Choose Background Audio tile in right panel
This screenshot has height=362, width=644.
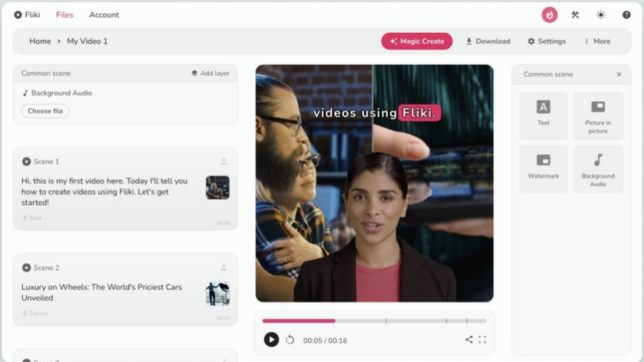tap(597, 168)
